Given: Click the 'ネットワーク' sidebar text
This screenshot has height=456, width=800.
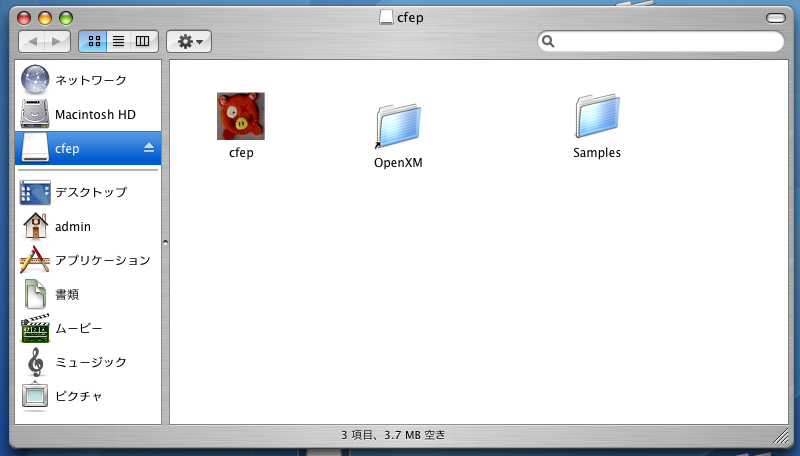Looking at the screenshot, I should tap(91, 80).
